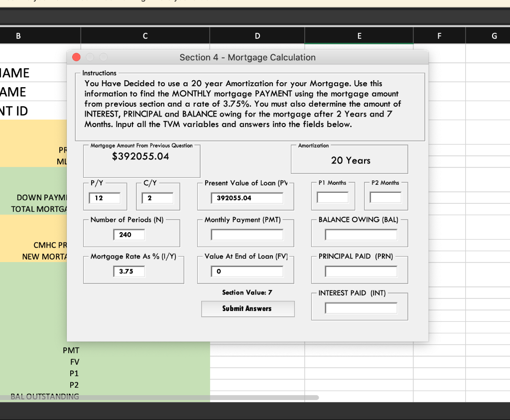510x420 pixels.
Task: Click the NT ID cell in spreadsheet
Action: [x=33, y=111]
